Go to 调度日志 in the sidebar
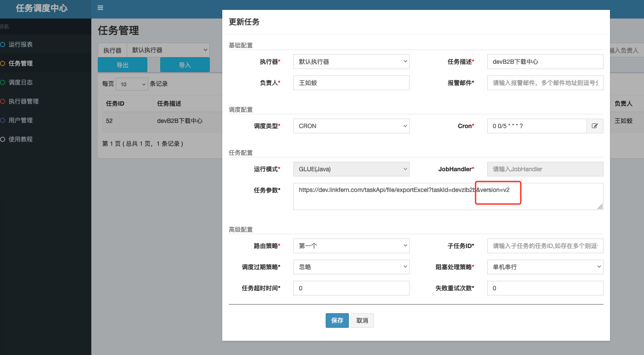Viewport: 644px width, 355px height. tap(21, 82)
